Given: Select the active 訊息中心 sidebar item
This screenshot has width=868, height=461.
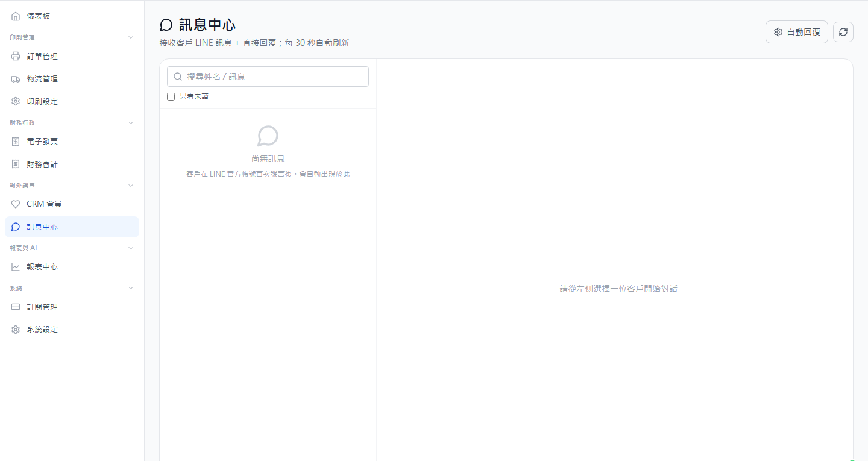Looking at the screenshot, I should (x=72, y=227).
